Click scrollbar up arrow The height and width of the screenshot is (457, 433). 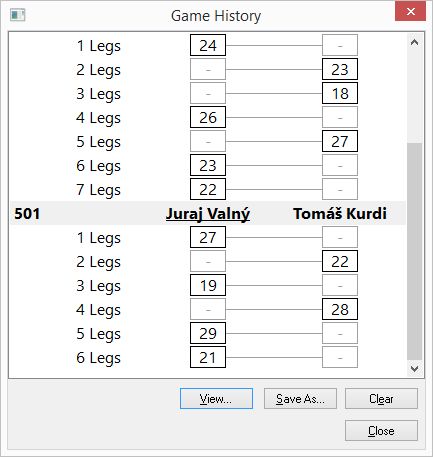point(414,42)
